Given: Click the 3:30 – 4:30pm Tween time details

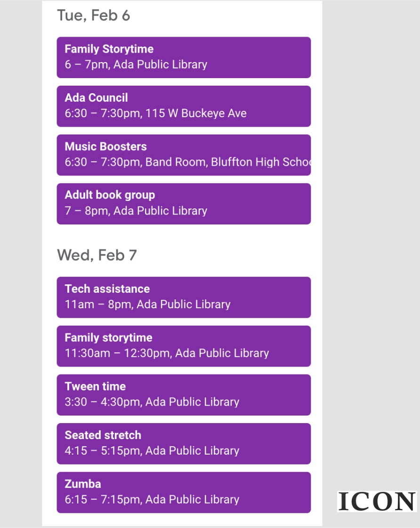Looking at the screenshot, I should click(x=152, y=402).
